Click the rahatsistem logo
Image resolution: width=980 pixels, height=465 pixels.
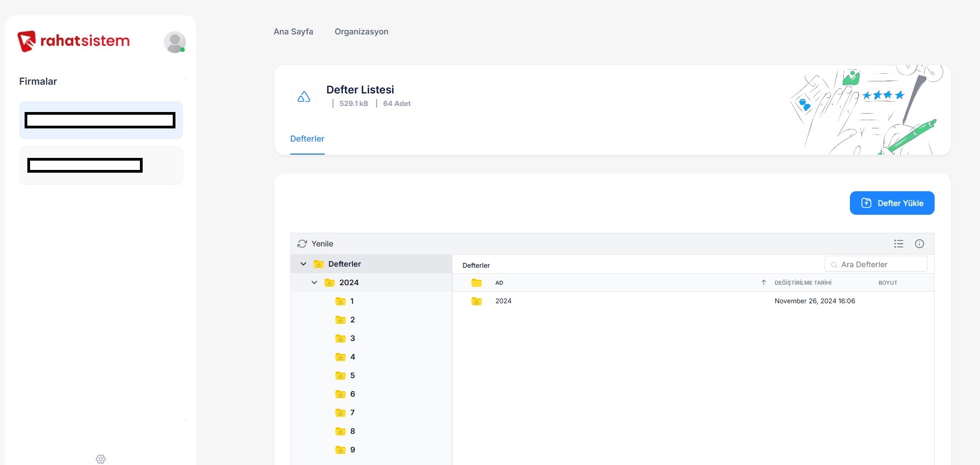point(73,41)
